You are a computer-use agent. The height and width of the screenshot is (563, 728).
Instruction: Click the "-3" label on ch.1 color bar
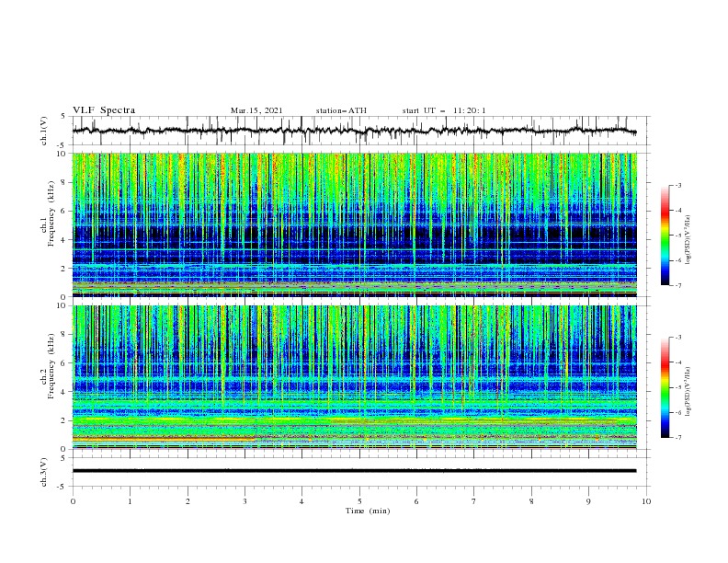[677, 185]
